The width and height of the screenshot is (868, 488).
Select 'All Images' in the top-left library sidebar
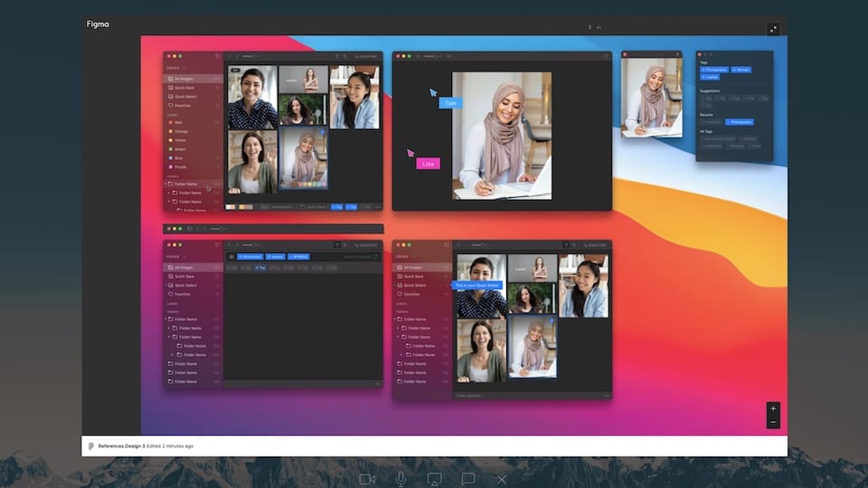coord(184,79)
